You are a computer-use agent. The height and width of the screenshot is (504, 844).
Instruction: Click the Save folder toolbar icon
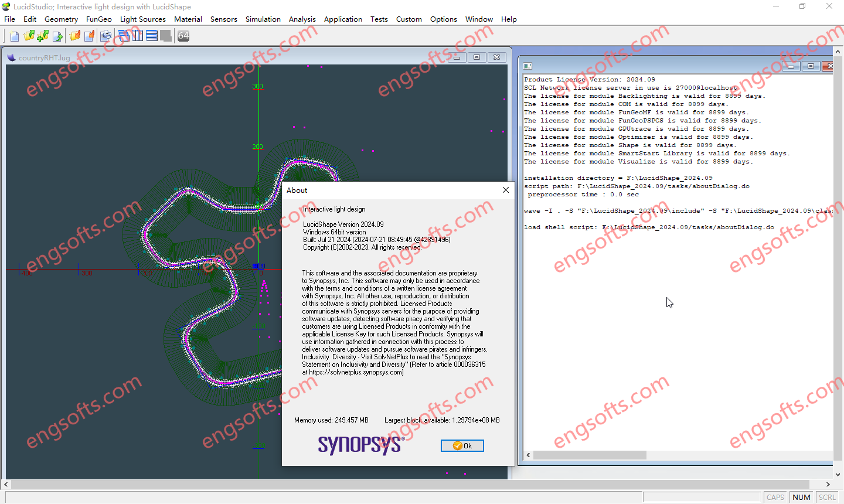[74, 36]
